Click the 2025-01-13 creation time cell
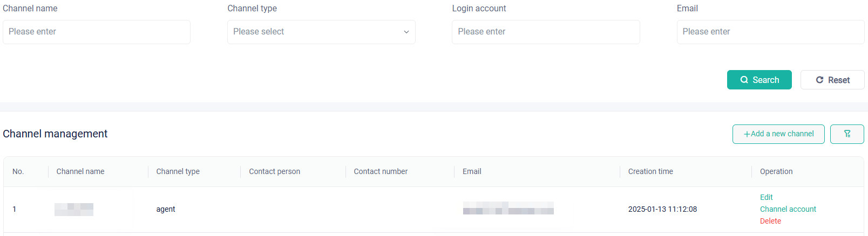 (x=662, y=209)
